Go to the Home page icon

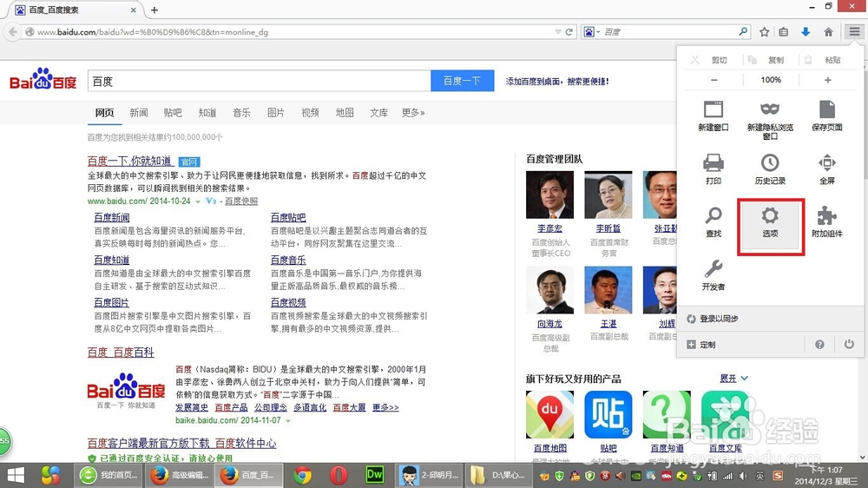tap(828, 32)
